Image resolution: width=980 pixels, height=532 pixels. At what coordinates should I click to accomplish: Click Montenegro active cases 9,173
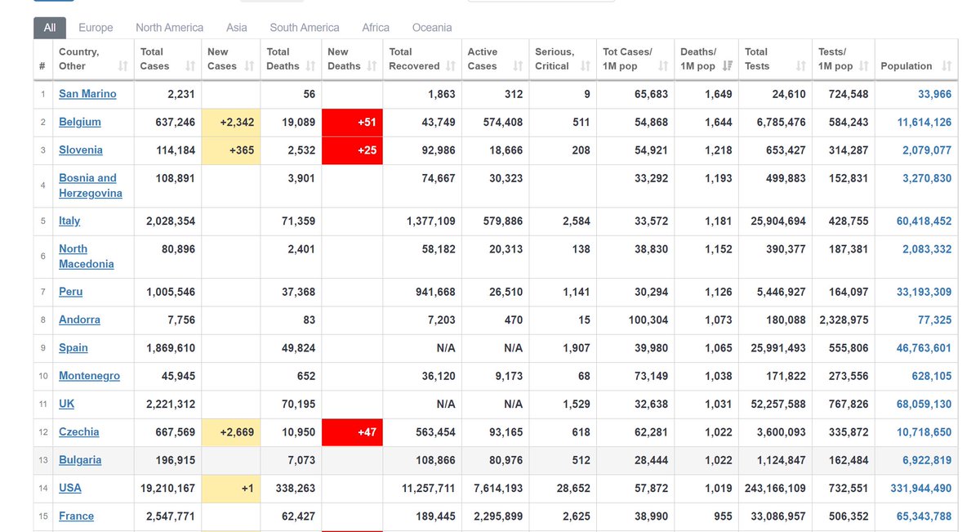[507, 376]
